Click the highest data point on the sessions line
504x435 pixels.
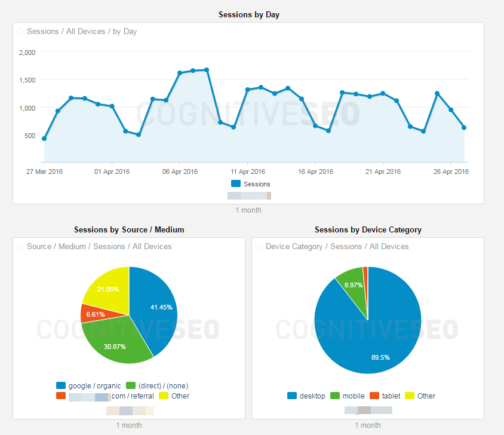click(x=207, y=70)
